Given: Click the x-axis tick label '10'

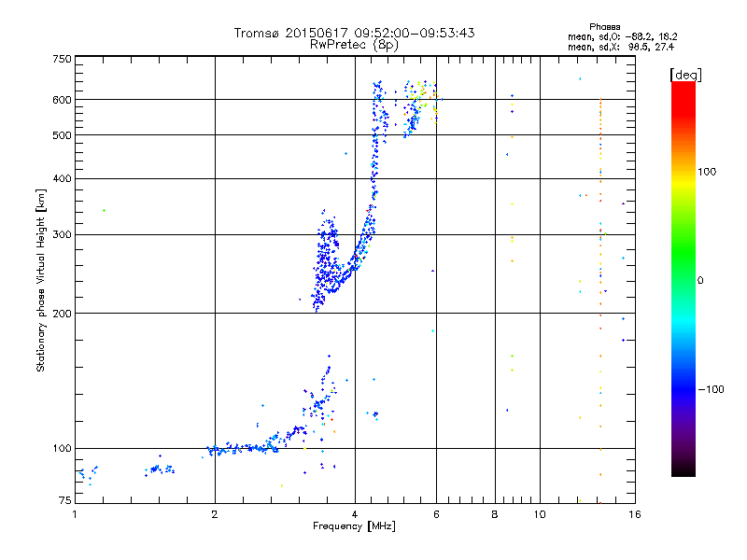Looking at the screenshot, I should point(540,515).
